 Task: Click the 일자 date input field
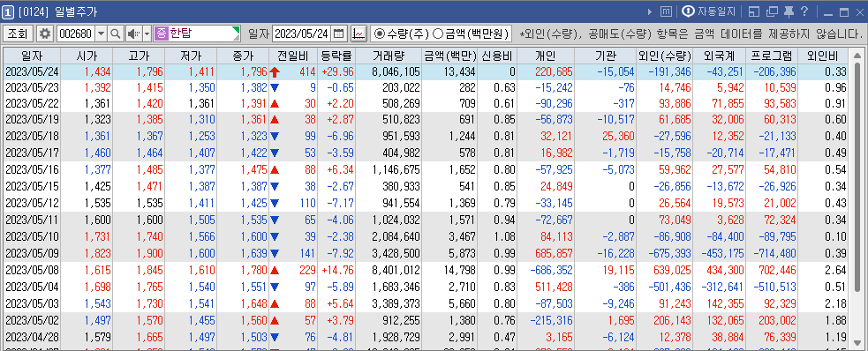click(x=302, y=34)
